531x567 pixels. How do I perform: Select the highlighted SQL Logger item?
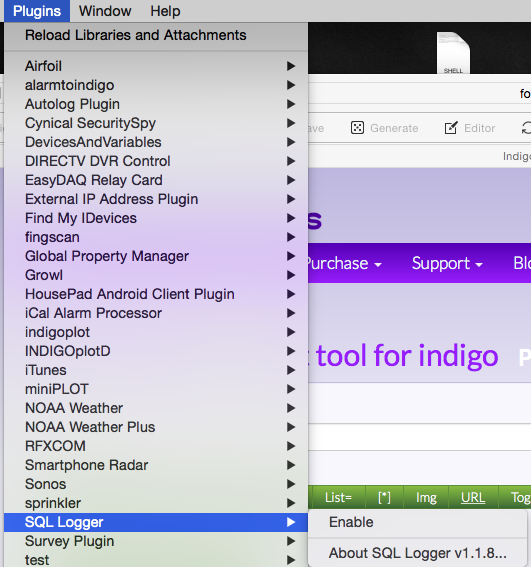156,522
